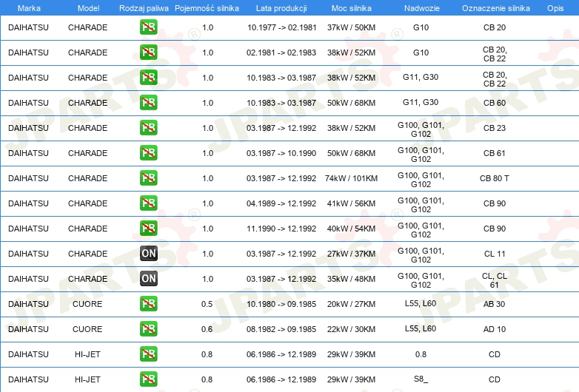Select the engine code CB 80 T
Viewport: 579px width, 392px height.
[495, 178]
